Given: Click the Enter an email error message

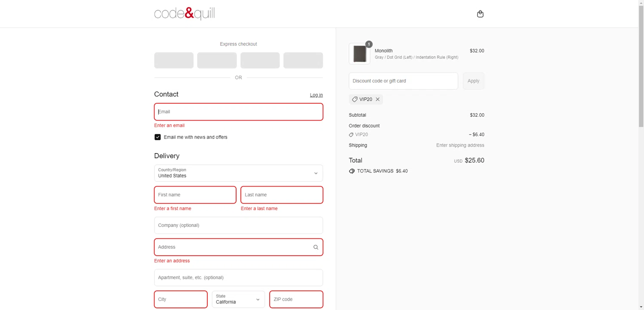Looking at the screenshot, I should point(170,126).
